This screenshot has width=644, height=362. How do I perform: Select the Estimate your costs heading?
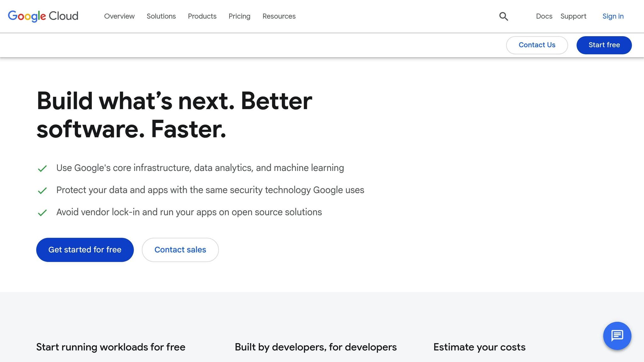point(479,347)
